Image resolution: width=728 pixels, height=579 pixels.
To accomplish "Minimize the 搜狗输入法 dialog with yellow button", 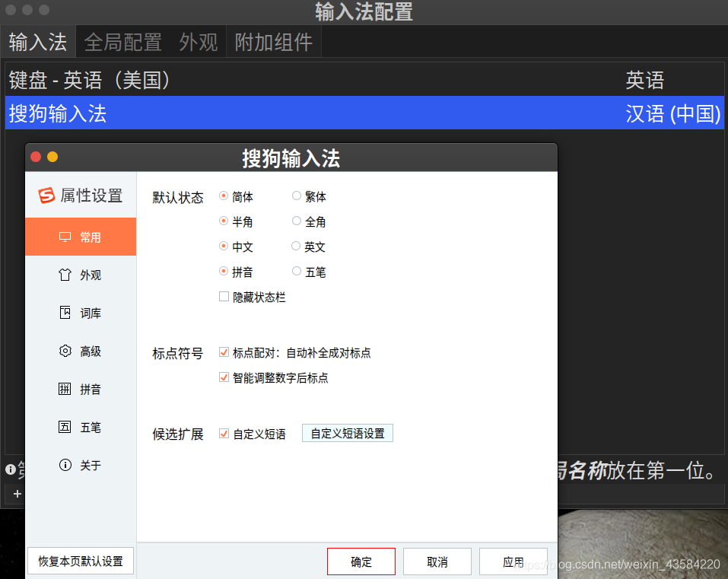I will (52, 157).
